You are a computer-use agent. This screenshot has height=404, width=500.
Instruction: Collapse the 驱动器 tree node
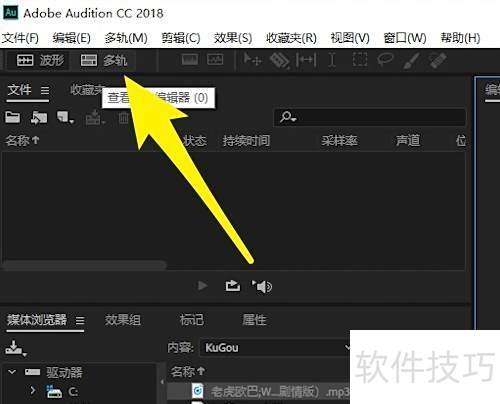(x=12, y=371)
